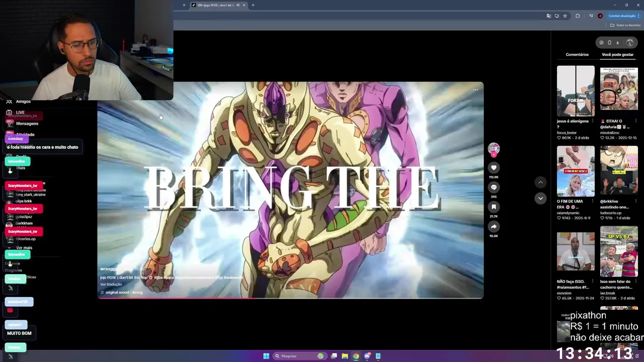Click Ver tradução under the caption

(x=111, y=284)
